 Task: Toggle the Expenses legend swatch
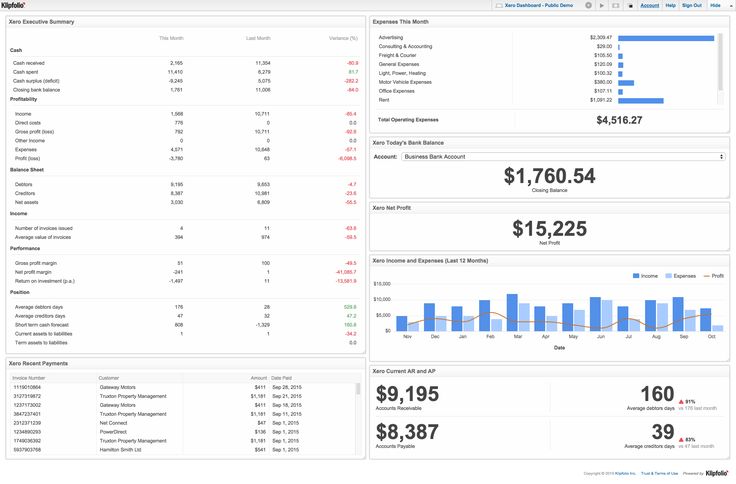[669, 276]
